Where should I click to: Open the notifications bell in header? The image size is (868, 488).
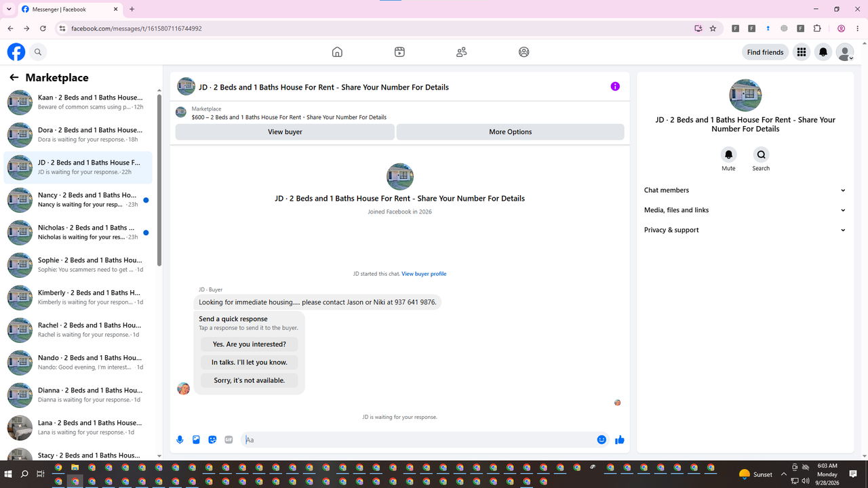pyautogui.click(x=823, y=52)
